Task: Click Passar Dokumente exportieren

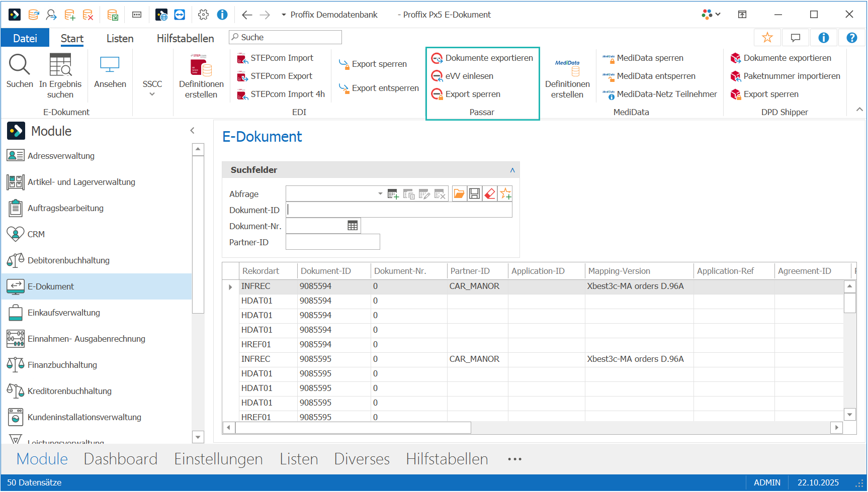Action: tap(482, 58)
